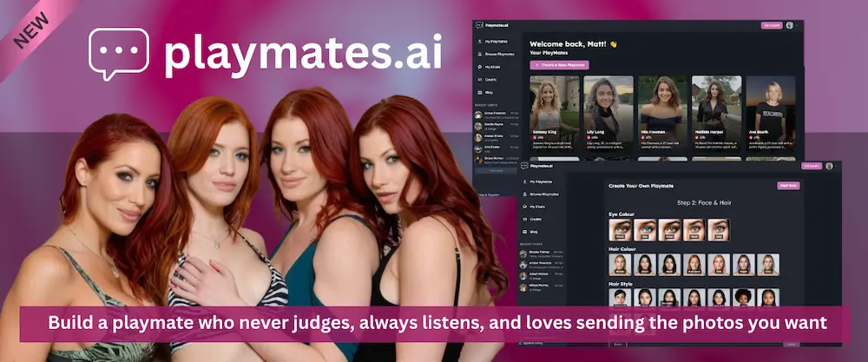This screenshot has height=362, width=868.
Task: Open the Mia Freeman playmate card
Action: point(662,115)
